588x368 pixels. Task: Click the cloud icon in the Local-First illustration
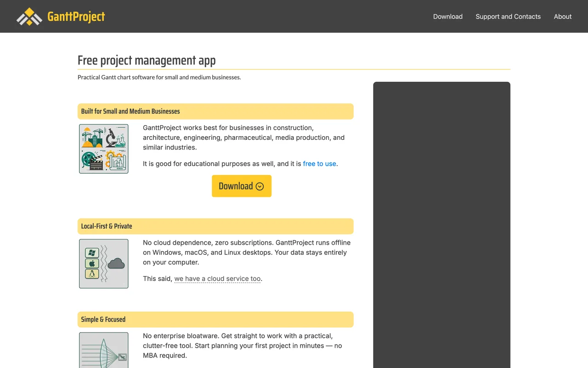116,263
